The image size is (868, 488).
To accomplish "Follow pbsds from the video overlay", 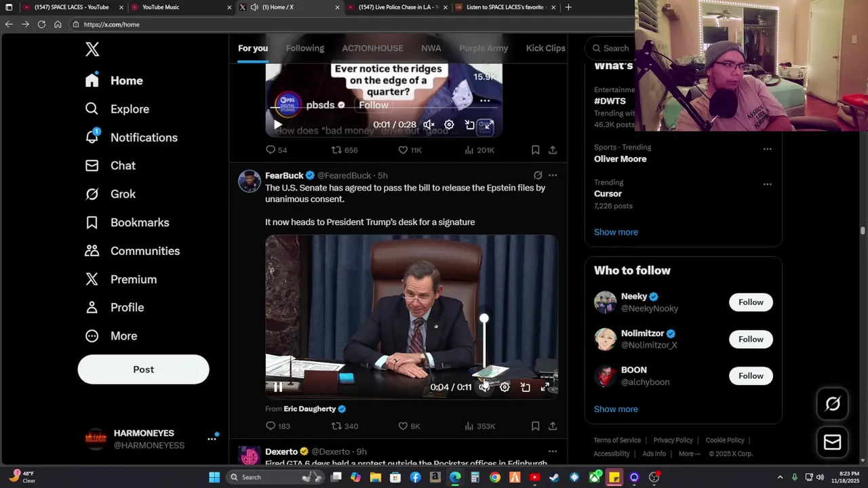I will point(374,105).
